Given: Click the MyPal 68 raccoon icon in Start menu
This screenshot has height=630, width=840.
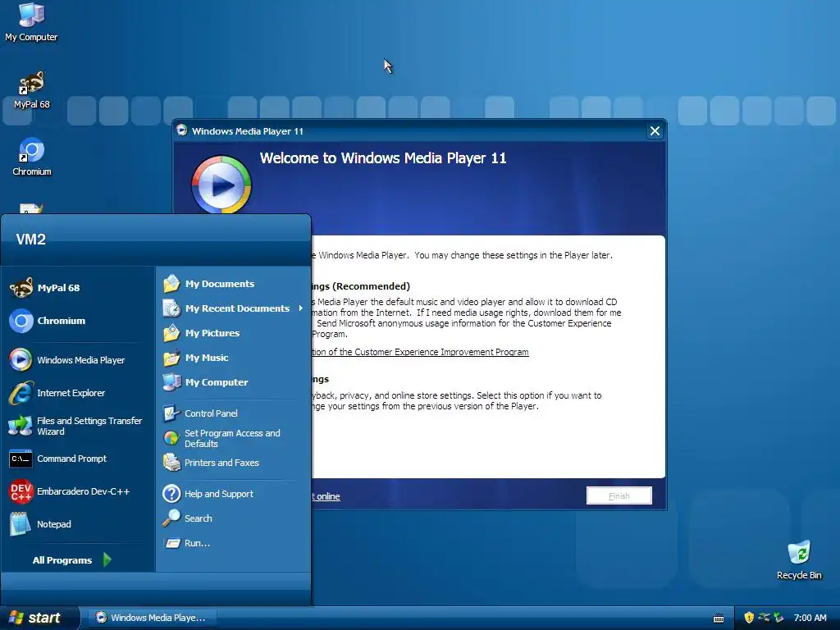Looking at the screenshot, I should pos(21,288).
